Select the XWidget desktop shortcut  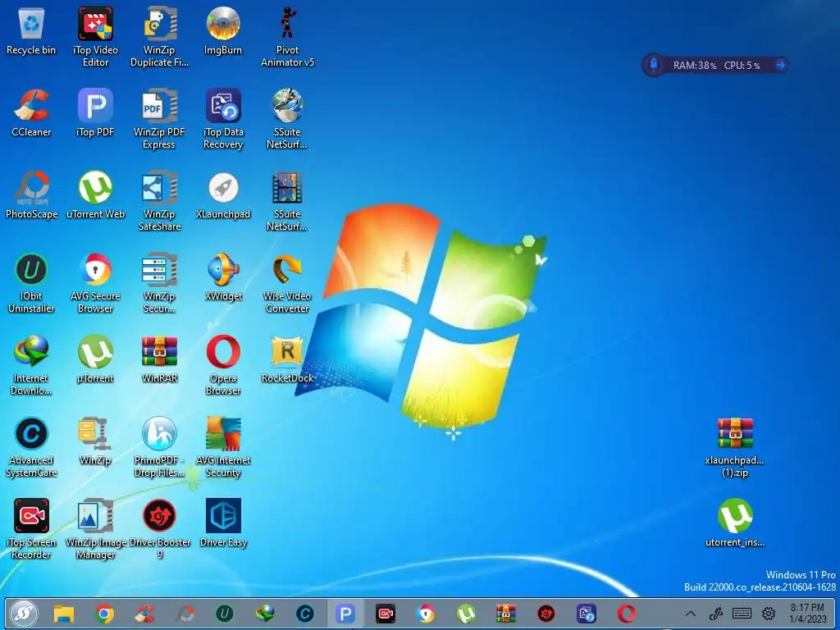point(223,277)
